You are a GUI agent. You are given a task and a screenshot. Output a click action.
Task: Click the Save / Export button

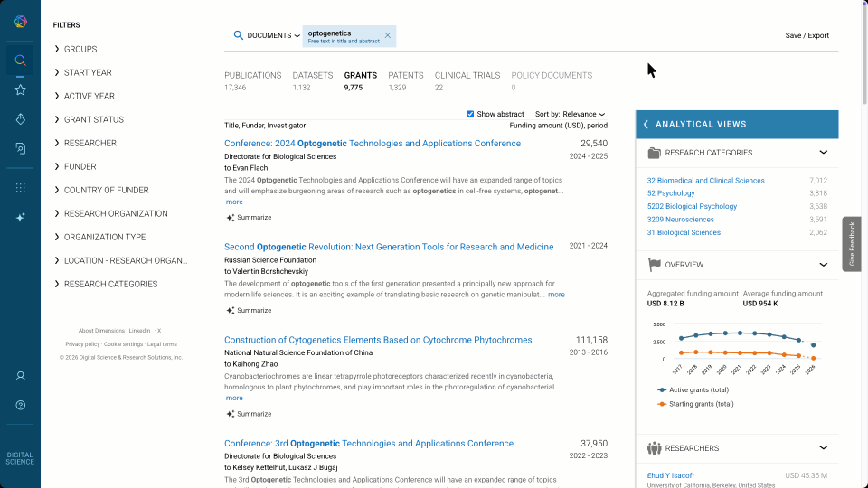coord(807,36)
